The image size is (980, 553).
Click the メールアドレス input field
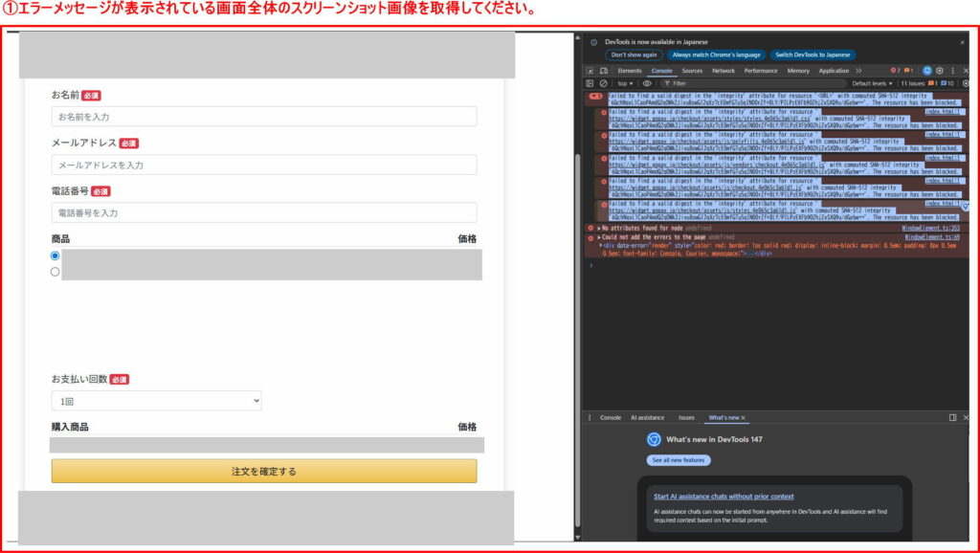click(x=264, y=165)
